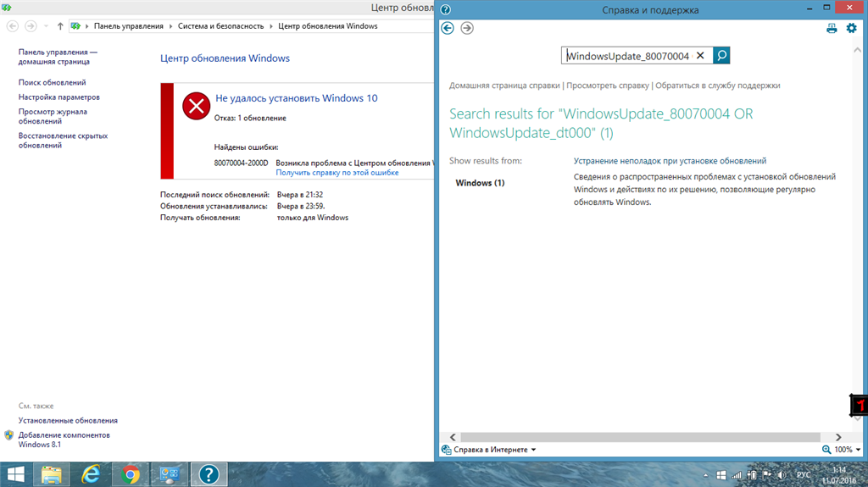868x487 pixels.
Task: Switch to Control Panel taskbar window
Action: tap(170, 475)
